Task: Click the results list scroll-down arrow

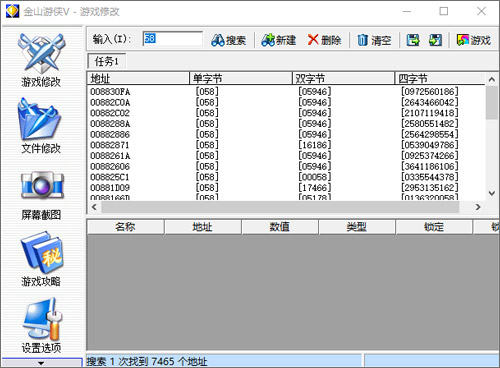Action: pyautogui.click(x=492, y=193)
